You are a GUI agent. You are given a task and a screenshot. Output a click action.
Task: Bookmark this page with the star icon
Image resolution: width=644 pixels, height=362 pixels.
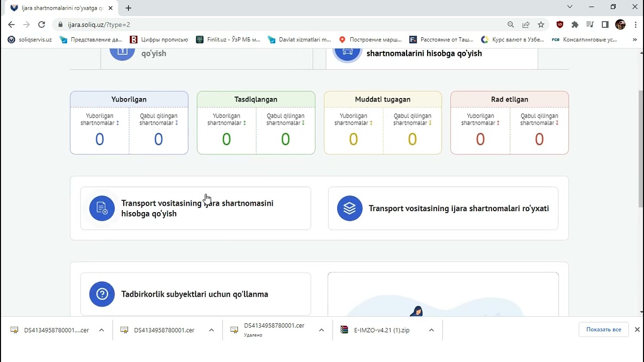pyautogui.click(x=541, y=25)
